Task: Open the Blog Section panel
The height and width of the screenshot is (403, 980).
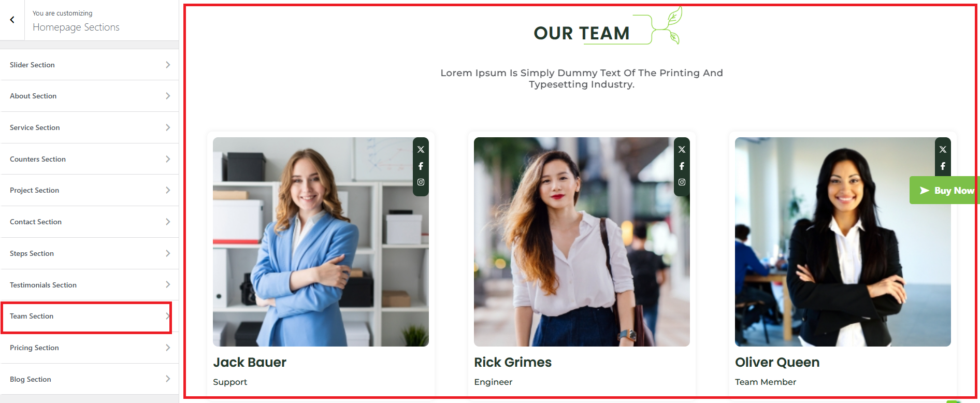Action: click(90, 379)
